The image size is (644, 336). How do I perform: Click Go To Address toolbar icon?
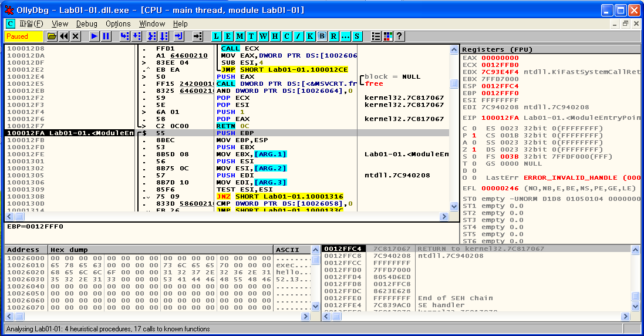coord(198,36)
